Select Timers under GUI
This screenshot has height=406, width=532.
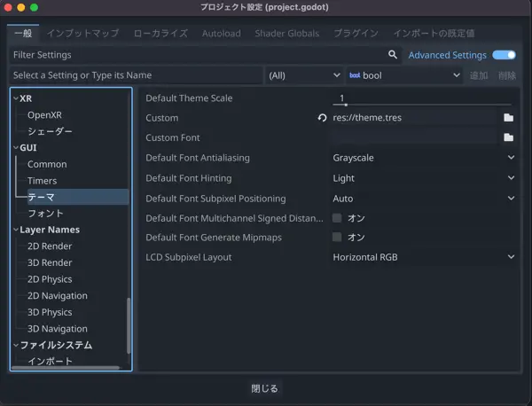click(42, 181)
